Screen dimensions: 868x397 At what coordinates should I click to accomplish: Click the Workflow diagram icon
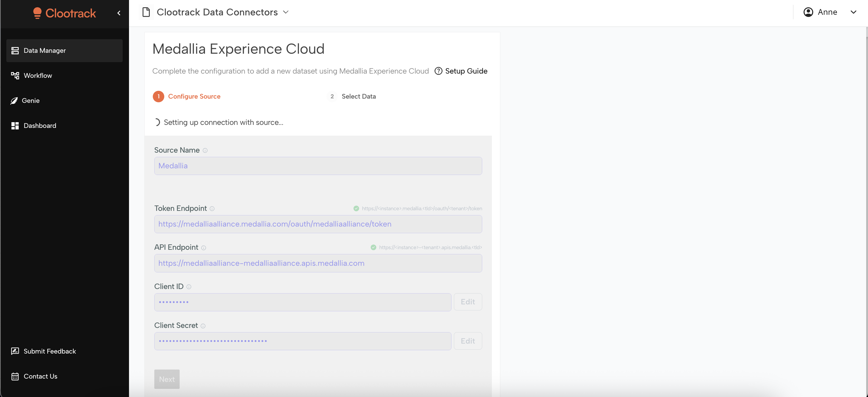[x=15, y=75]
